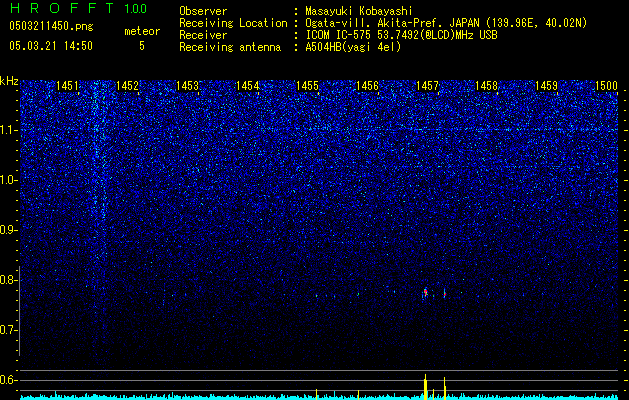This screenshot has width=629, height=400.
Task: Click the 1454 time marker
Action: click(248, 86)
